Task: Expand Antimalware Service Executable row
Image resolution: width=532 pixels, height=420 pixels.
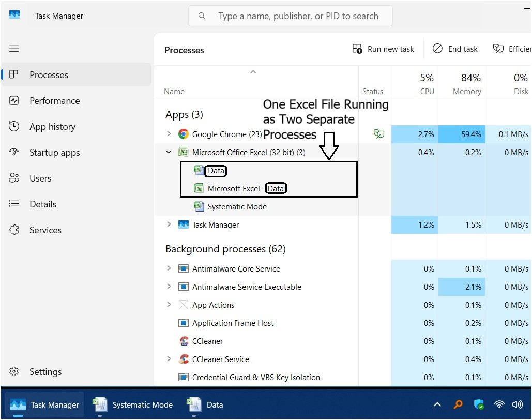Action: pyautogui.click(x=169, y=286)
